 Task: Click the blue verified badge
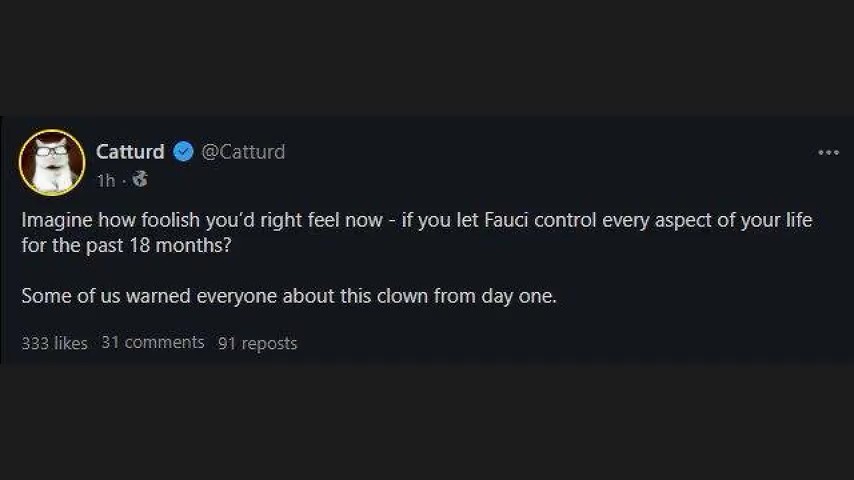pyautogui.click(x=183, y=152)
